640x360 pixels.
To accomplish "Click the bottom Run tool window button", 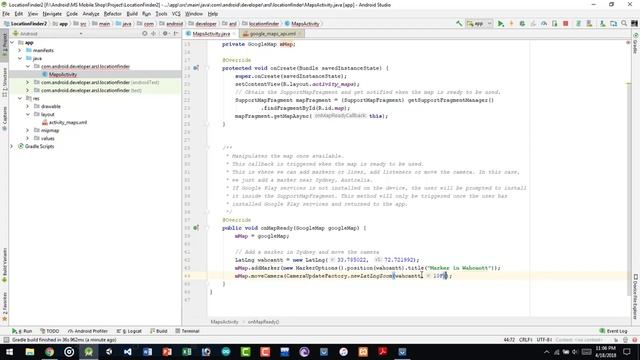I will click(x=22, y=331).
